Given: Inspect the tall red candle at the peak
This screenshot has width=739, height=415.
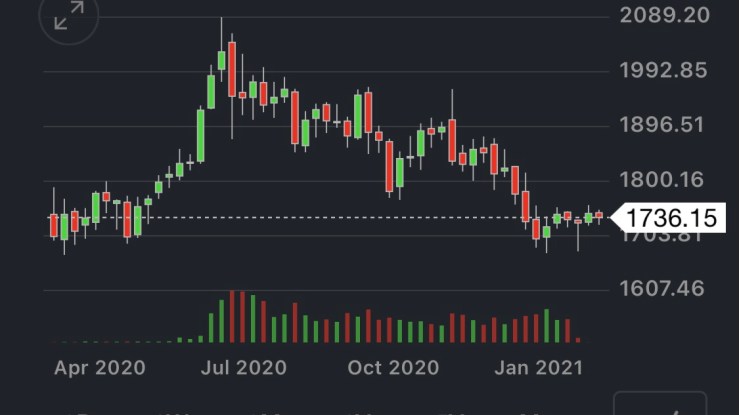Looking at the screenshot, I should click(x=232, y=70).
